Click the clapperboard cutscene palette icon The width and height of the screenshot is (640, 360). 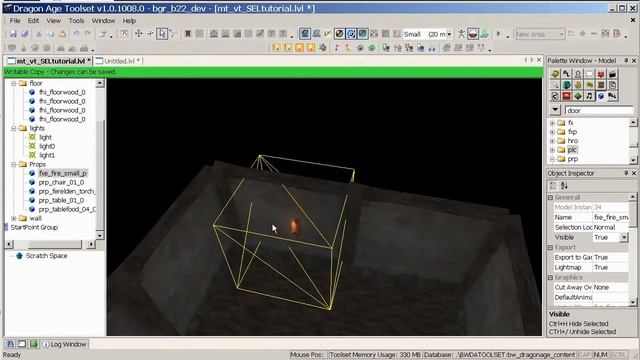pos(612,74)
